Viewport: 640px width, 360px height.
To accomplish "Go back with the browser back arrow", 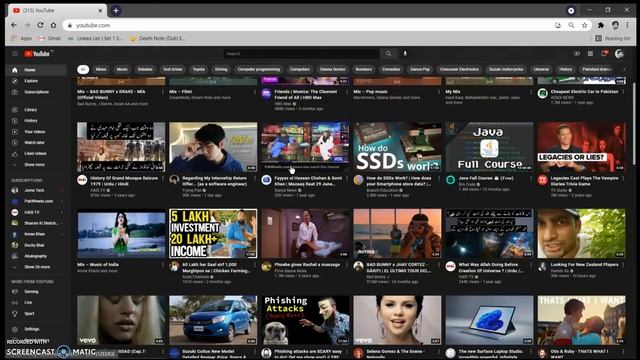I will pos(14,25).
